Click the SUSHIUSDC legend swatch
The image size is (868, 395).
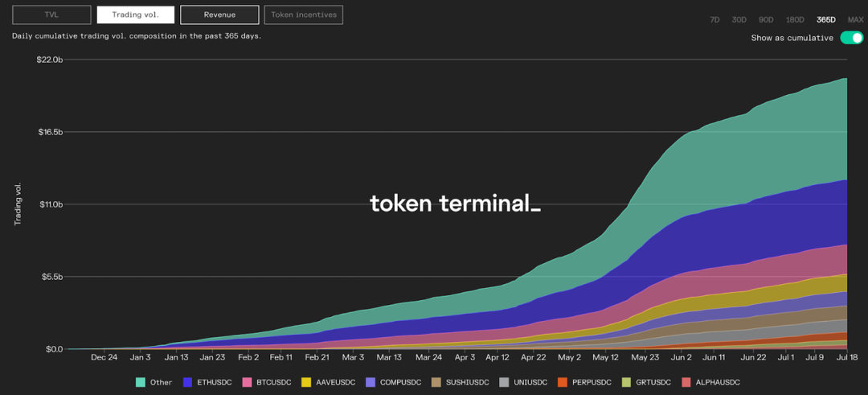[x=436, y=382]
